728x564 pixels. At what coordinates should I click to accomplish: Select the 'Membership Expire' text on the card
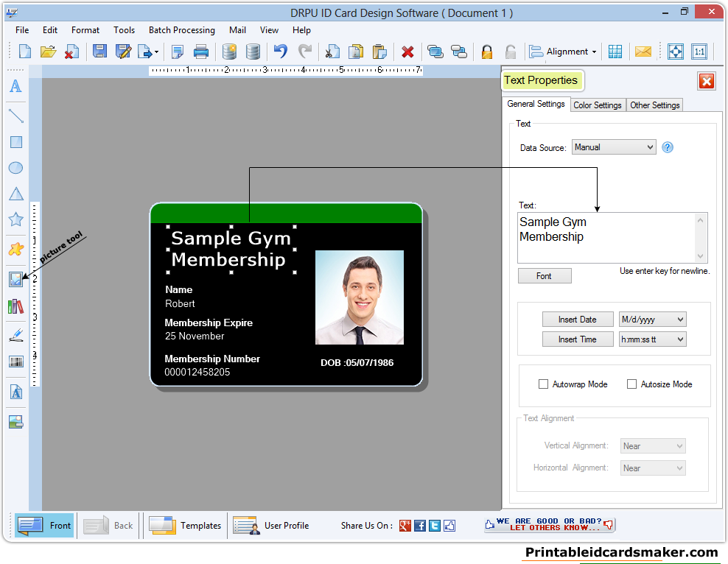[x=209, y=322]
